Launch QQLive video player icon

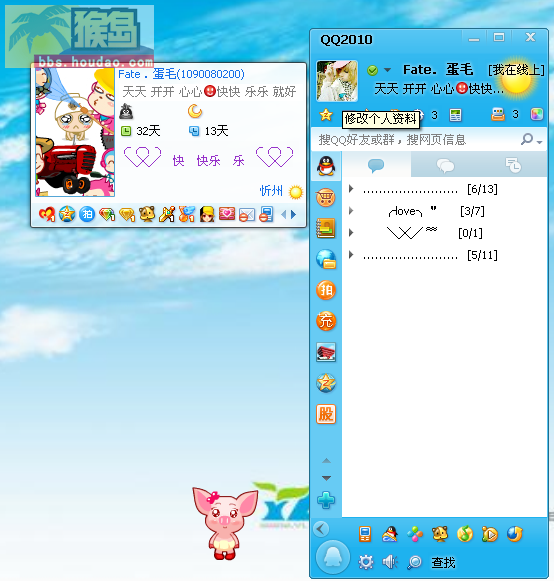tap(490, 534)
